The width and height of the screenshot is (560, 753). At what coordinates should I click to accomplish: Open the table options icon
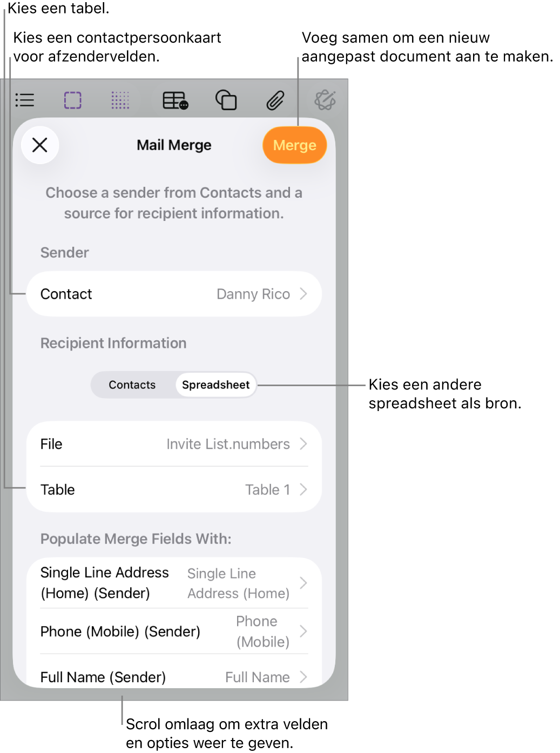point(176,100)
